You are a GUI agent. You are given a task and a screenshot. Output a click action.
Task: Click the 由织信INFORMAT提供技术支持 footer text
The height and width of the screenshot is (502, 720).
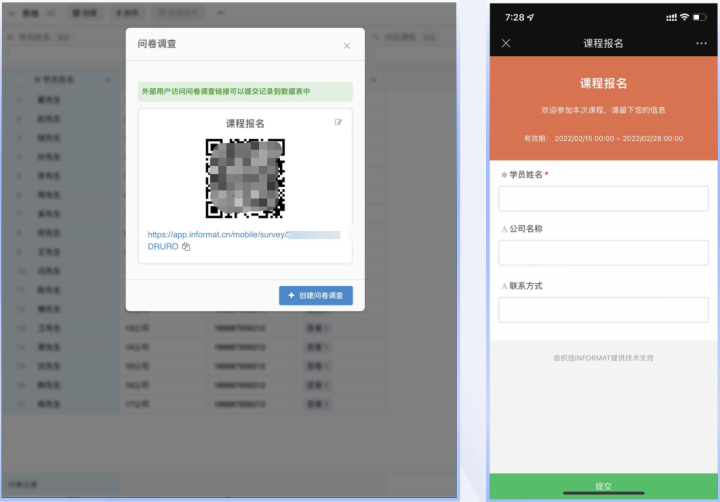pos(603,358)
